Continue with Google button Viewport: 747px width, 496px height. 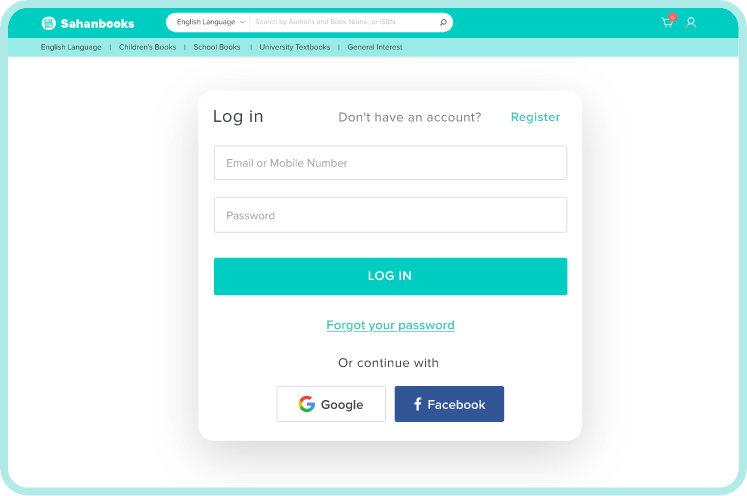pos(331,404)
